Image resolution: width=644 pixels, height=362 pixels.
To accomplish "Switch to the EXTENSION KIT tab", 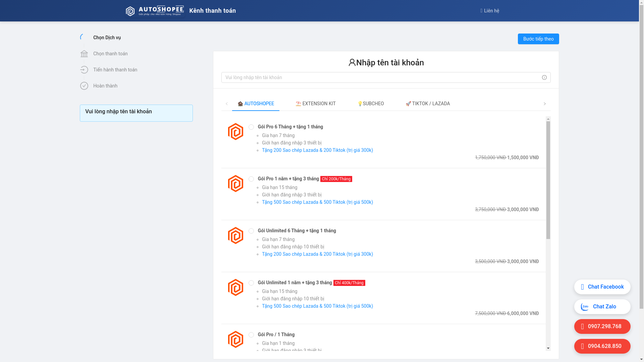I will tap(315, 104).
